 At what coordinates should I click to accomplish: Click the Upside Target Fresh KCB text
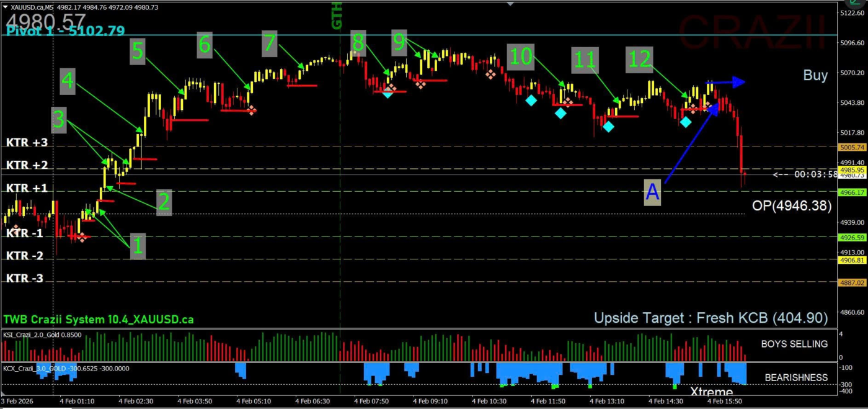point(711,318)
